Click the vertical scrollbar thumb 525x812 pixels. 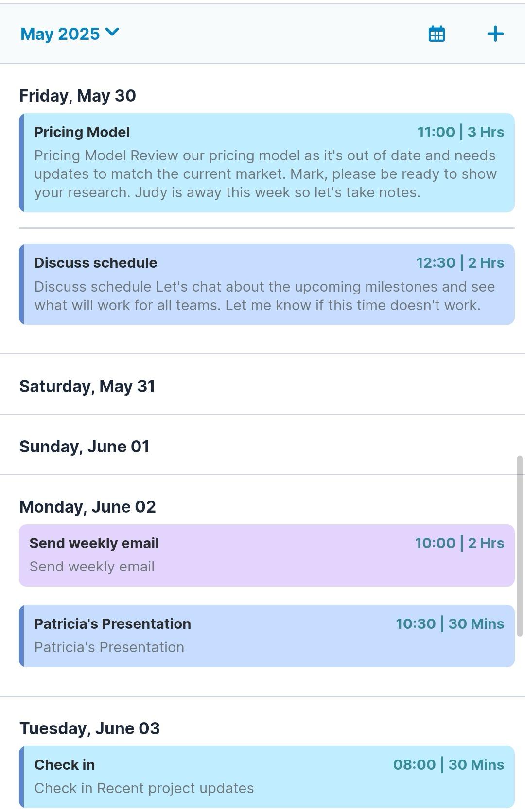click(520, 546)
